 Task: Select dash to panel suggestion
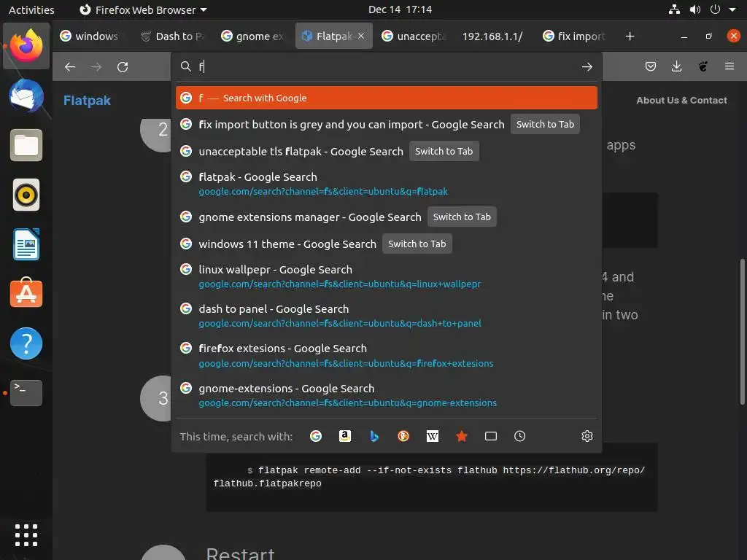tap(387, 316)
